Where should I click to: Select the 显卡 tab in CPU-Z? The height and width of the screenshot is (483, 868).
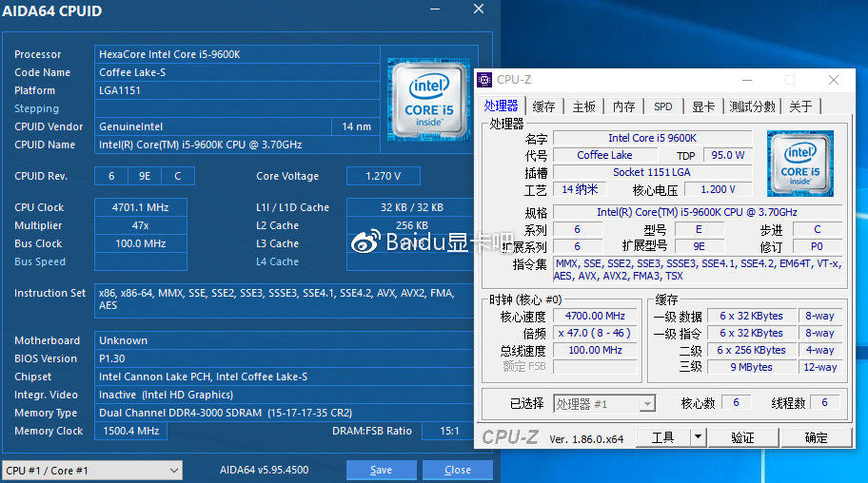[703, 106]
